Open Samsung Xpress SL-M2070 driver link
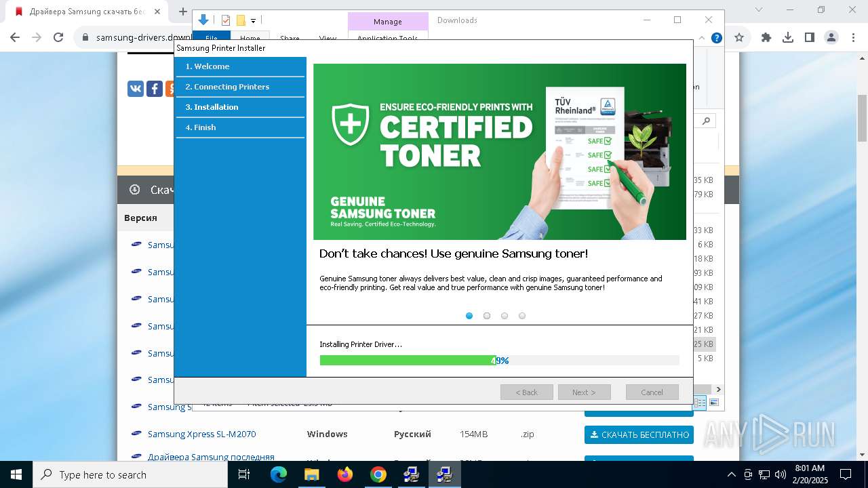868x488 pixels. tap(201, 434)
